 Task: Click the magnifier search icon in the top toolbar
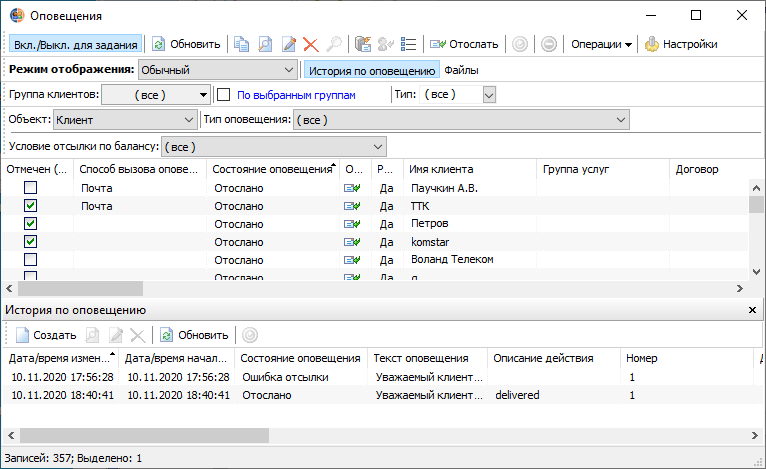[334, 44]
